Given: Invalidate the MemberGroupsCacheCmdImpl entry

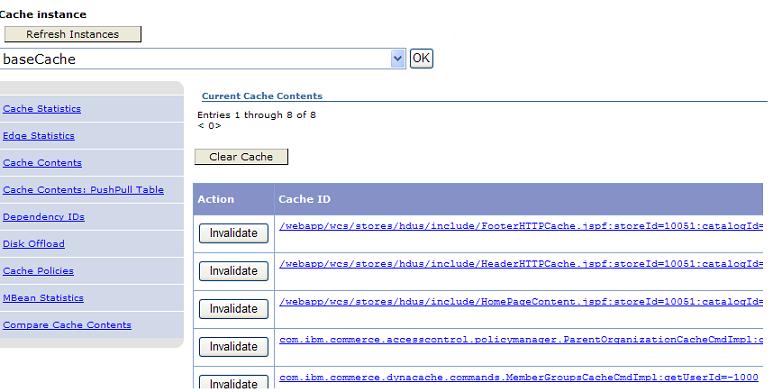Looking at the screenshot, I should click(x=234, y=382).
